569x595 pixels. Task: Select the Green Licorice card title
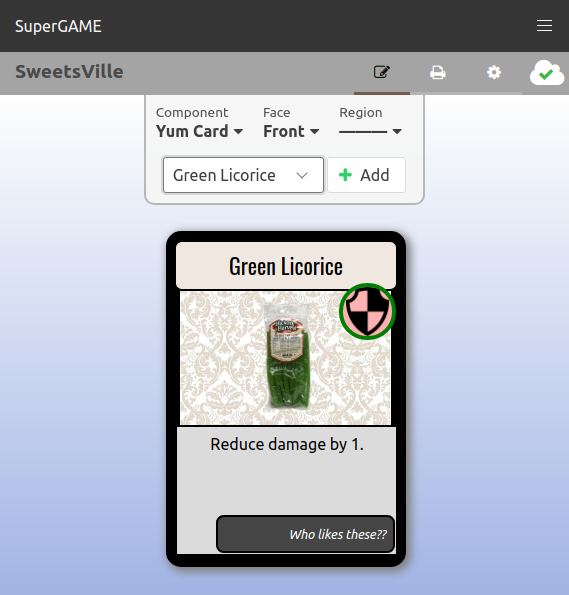(286, 266)
